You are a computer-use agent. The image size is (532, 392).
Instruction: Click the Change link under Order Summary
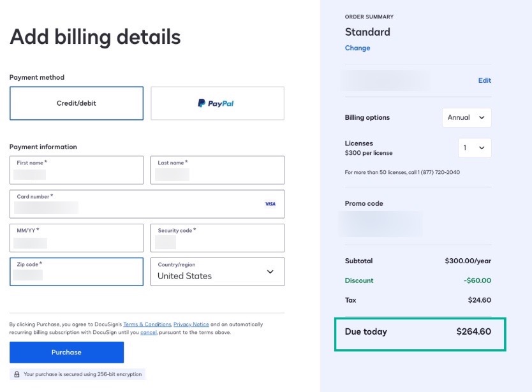tap(357, 48)
